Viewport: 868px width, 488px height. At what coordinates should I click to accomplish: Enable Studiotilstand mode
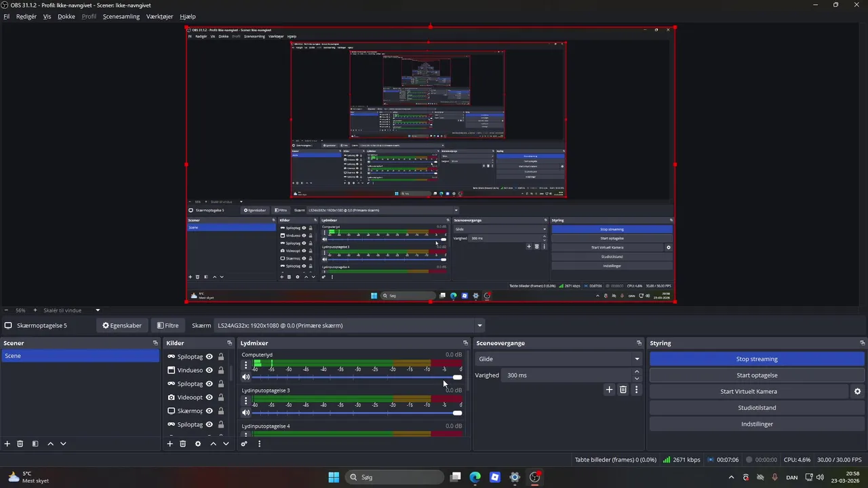tap(757, 408)
